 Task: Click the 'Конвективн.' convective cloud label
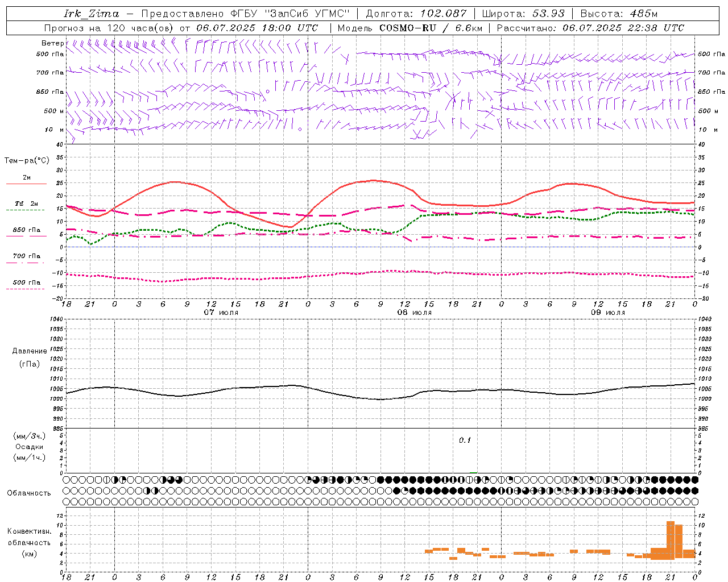[x=29, y=531]
